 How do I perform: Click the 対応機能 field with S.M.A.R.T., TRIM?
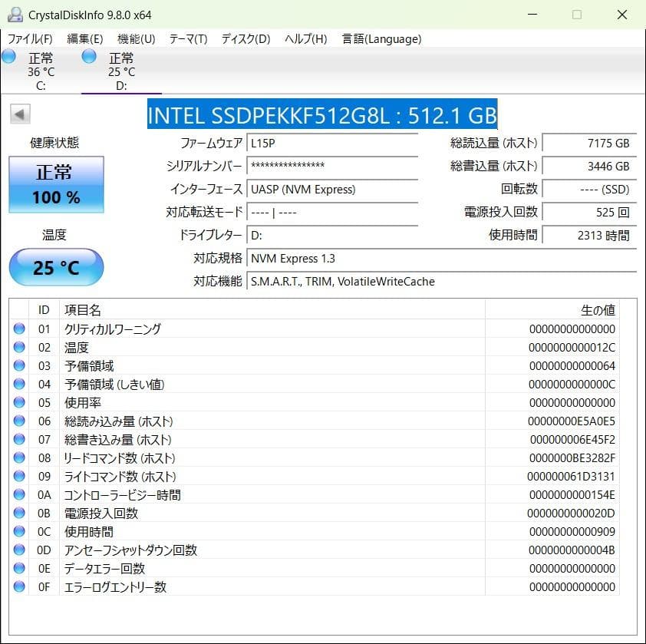point(442,282)
